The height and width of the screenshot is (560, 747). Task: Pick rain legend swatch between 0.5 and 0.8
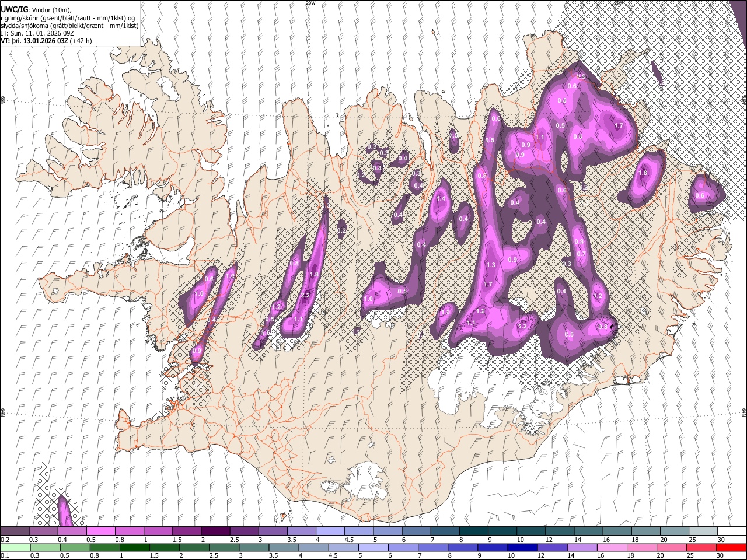(75, 547)
